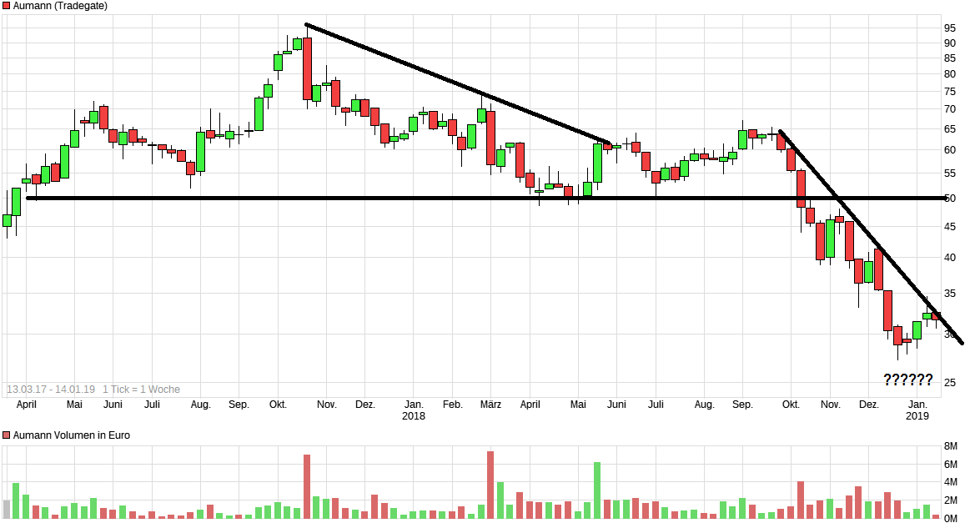Image resolution: width=980 pixels, height=528 pixels.
Task: Click the 95 price label on the right scale
Action: point(950,26)
